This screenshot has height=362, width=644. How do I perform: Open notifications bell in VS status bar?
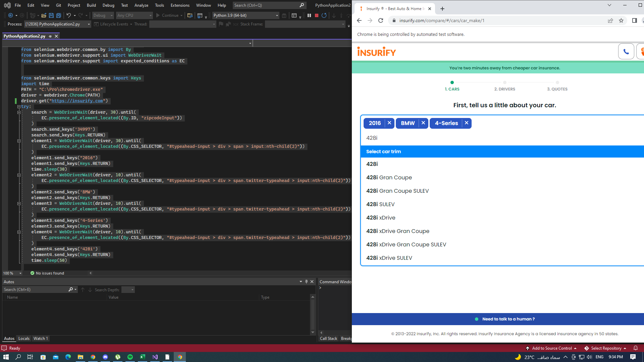(635, 348)
